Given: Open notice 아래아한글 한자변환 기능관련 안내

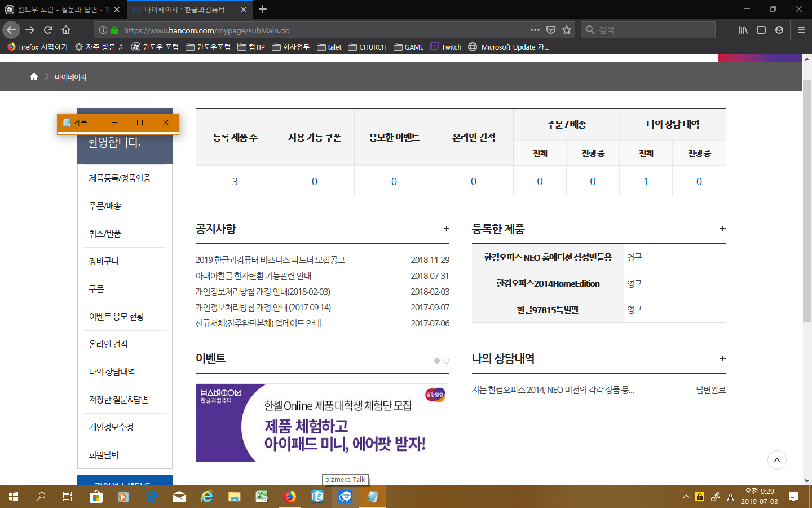Looking at the screenshot, I should click(254, 276).
